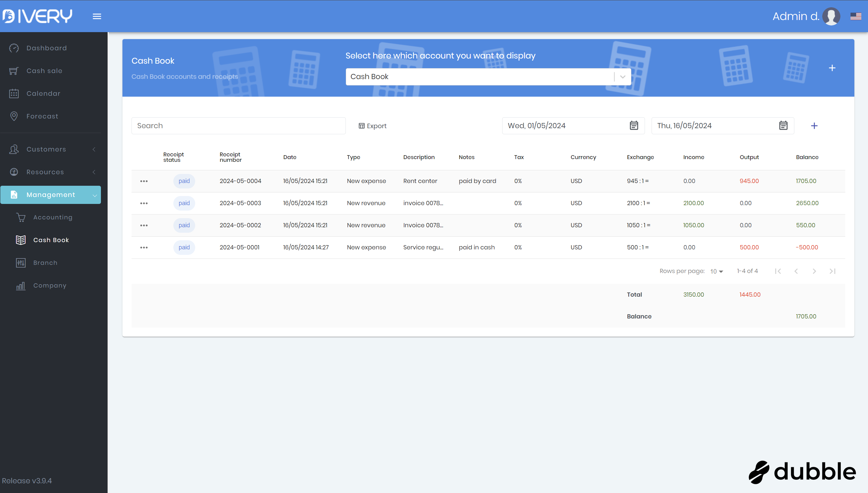The image size is (868, 493).
Task: Go to Dashboard in the sidebar
Action: [x=46, y=48]
